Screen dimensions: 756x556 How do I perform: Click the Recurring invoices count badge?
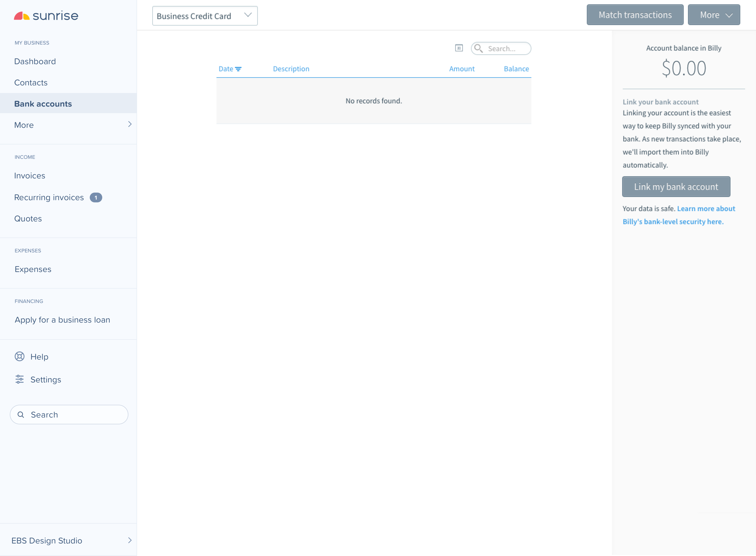click(96, 197)
